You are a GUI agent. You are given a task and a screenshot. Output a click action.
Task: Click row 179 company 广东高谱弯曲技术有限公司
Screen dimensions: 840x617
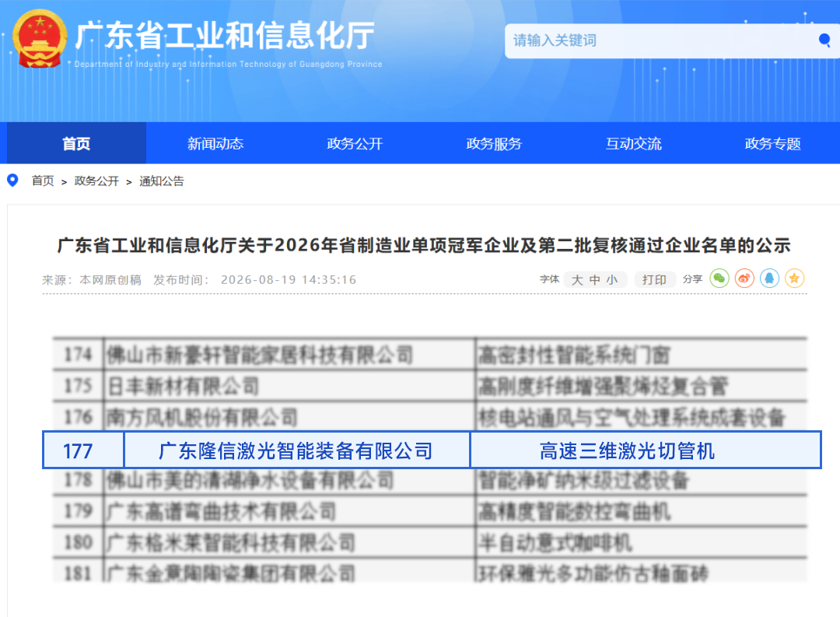click(x=221, y=511)
